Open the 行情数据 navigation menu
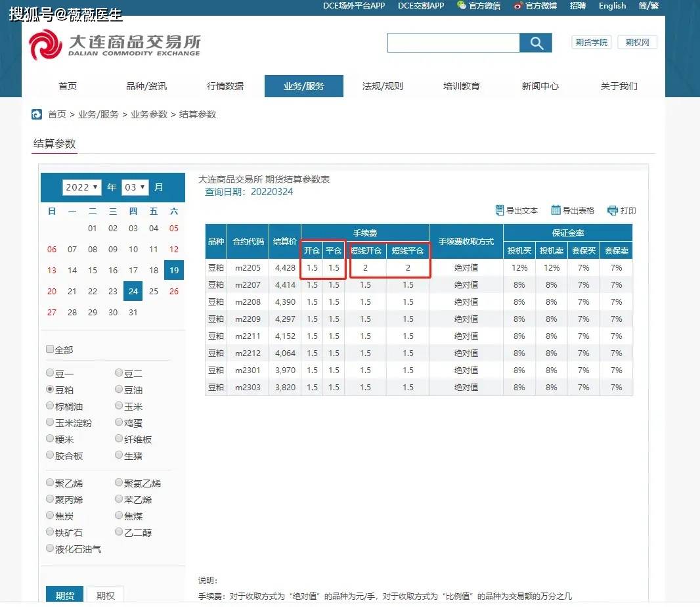This screenshot has width=700, height=607. pyautogui.click(x=225, y=85)
